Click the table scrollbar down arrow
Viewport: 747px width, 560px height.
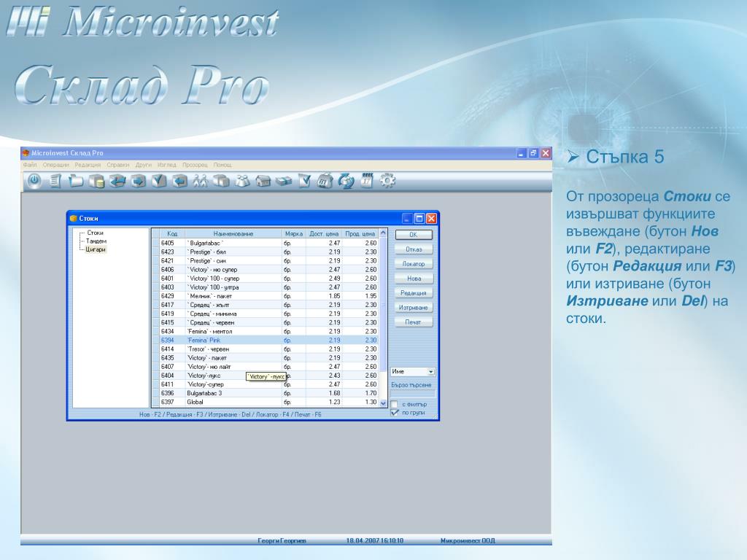383,403
